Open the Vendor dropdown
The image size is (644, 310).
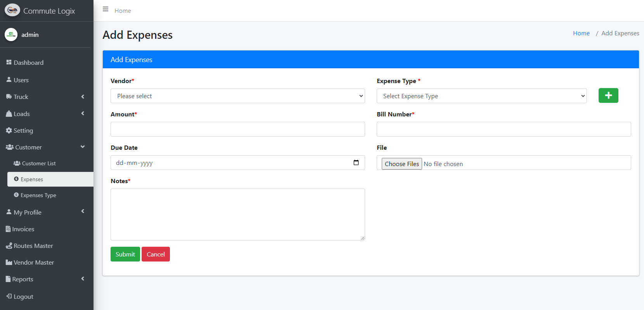coord(237,96)
